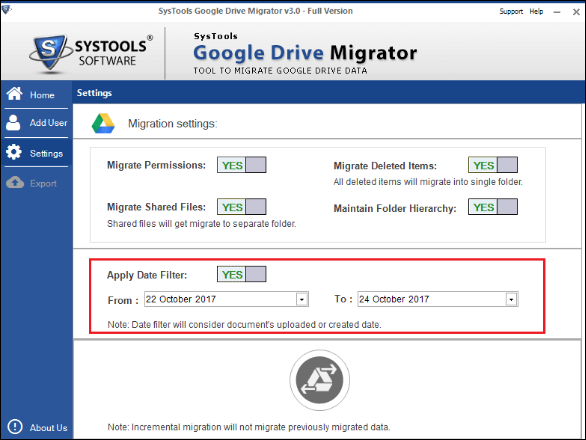Image resolution: width=586 pixels, height=440 pixels.
Task: Click the Settings gear icon
Action: tap(14, 152)
